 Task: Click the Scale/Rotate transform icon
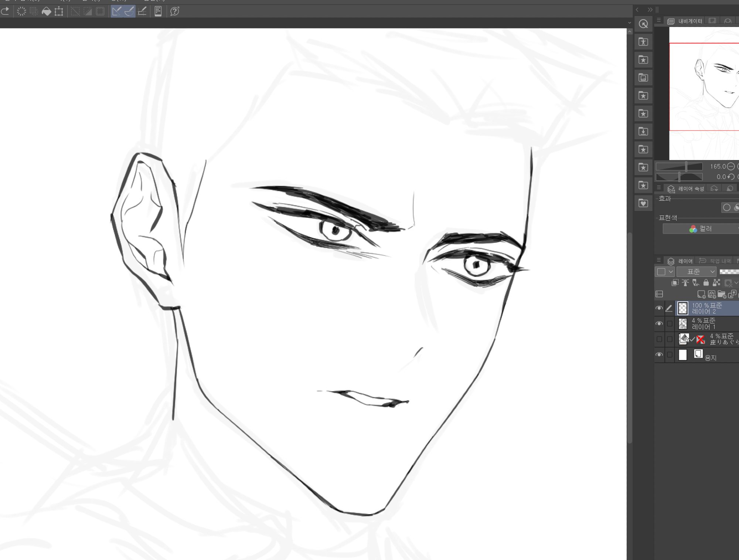[59, 11]
